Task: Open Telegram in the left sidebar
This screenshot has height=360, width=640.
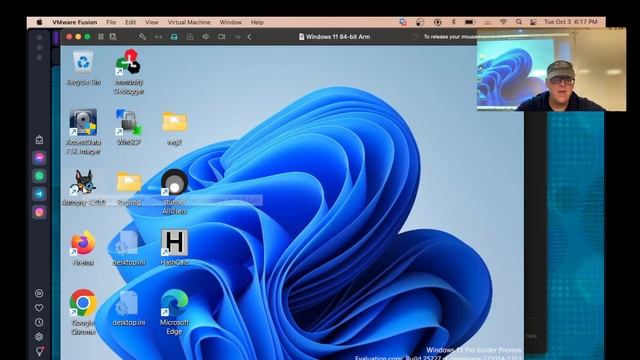Action: pyautogui.click(x=40, y=194)
